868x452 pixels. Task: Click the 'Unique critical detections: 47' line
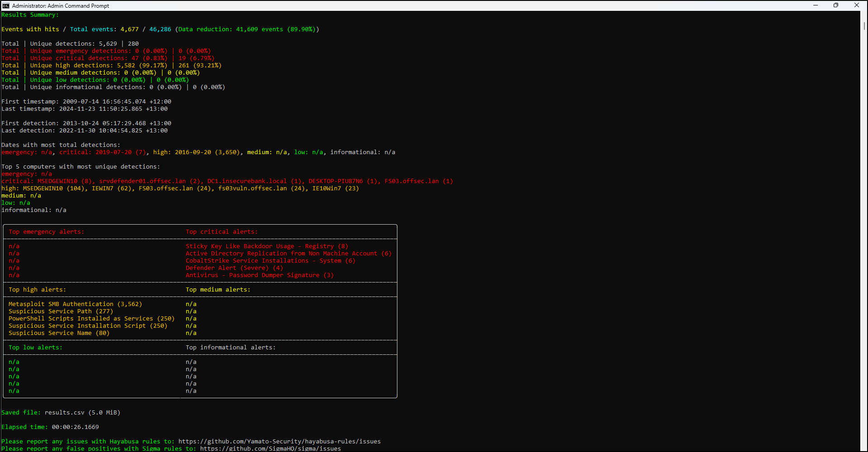108,58
